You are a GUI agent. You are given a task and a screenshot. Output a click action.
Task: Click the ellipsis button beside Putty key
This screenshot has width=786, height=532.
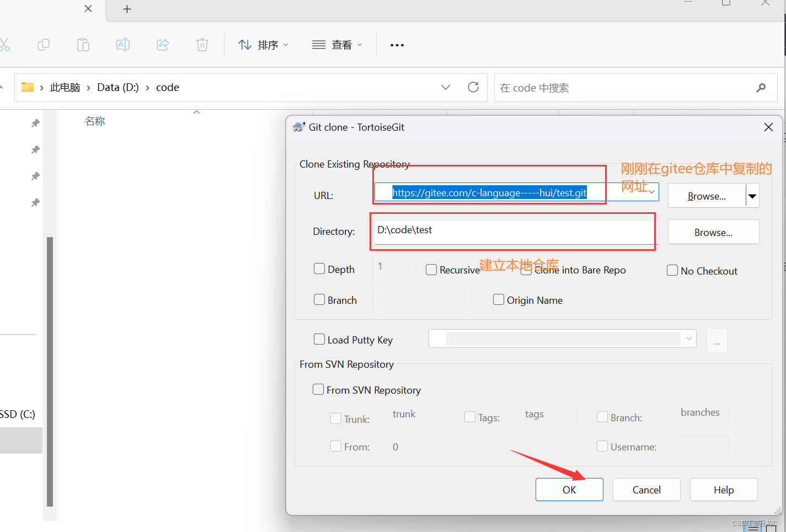point(717,340)
